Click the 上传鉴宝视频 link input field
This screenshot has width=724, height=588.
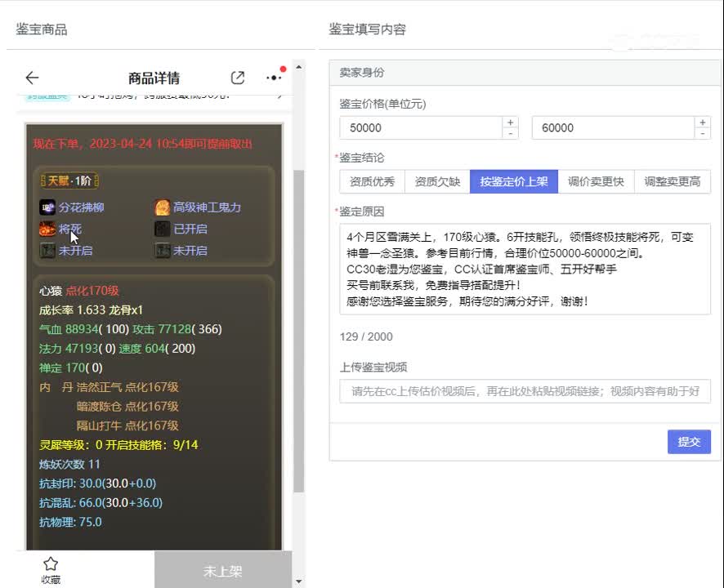coord(525,391)
